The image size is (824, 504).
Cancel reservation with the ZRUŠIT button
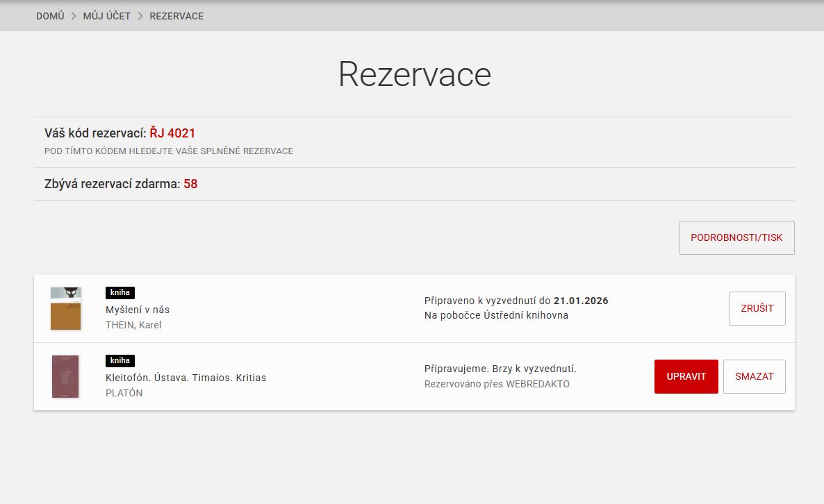tap(757, 308)
